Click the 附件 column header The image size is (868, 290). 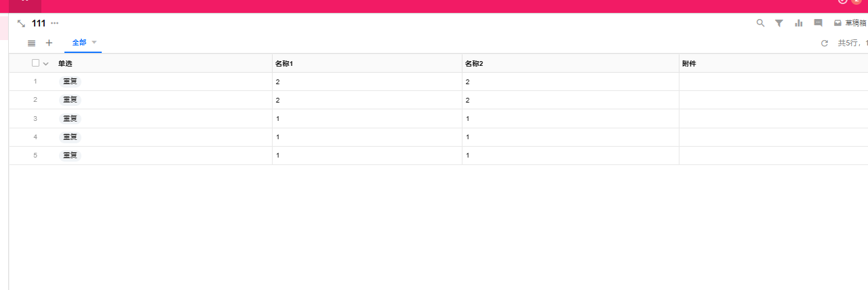[689, 63]
